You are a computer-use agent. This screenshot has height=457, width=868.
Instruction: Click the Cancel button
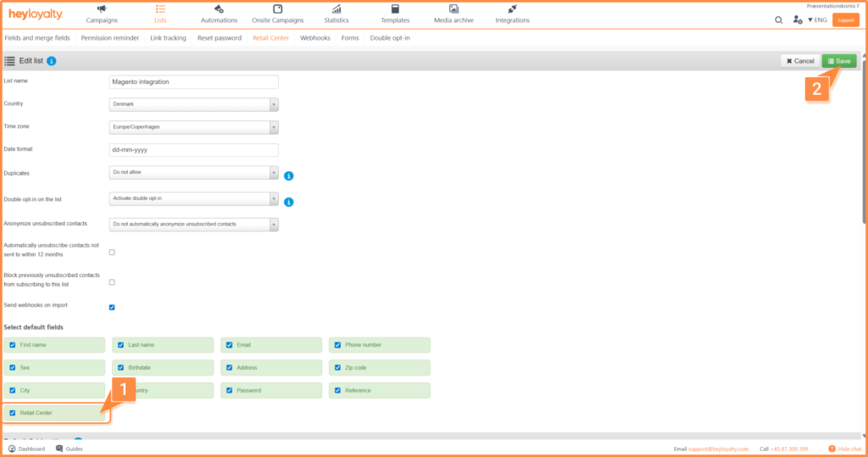click(799, 61)
